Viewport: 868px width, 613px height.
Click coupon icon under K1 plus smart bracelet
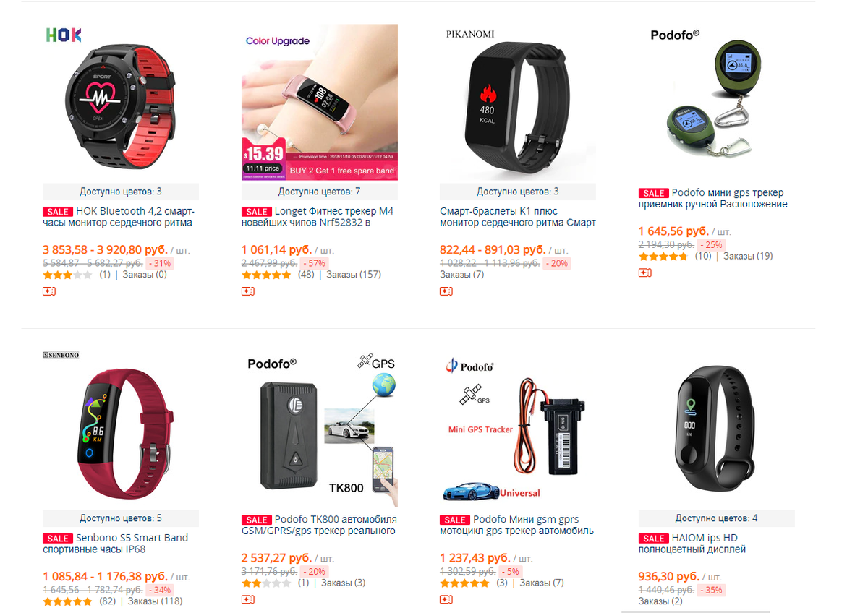pyautogui.click(x=446, y=291)
